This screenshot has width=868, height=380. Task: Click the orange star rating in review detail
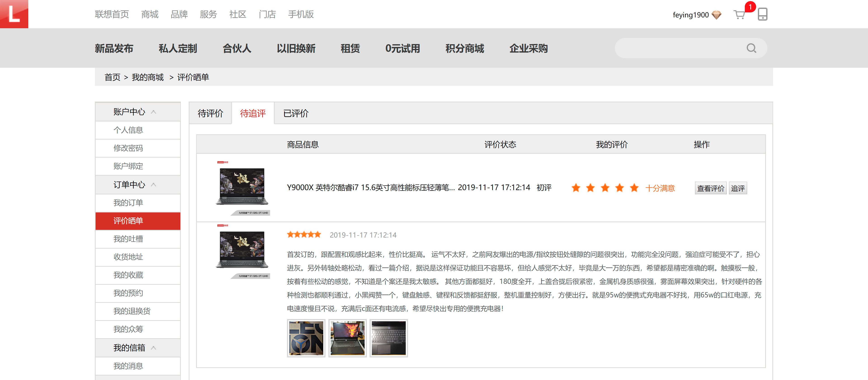point(304,235)
